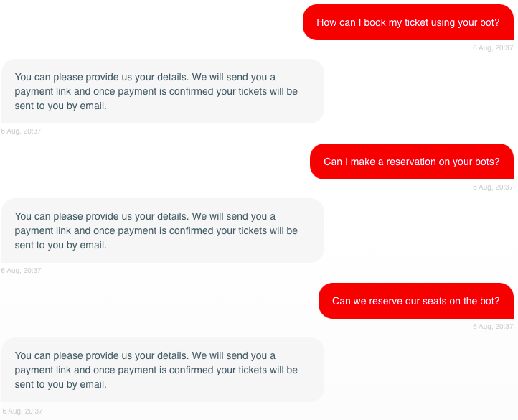This screenshot has height=420, width=518.
Task: Click "sent to you by email" in first reply
Action: [60, 106]
